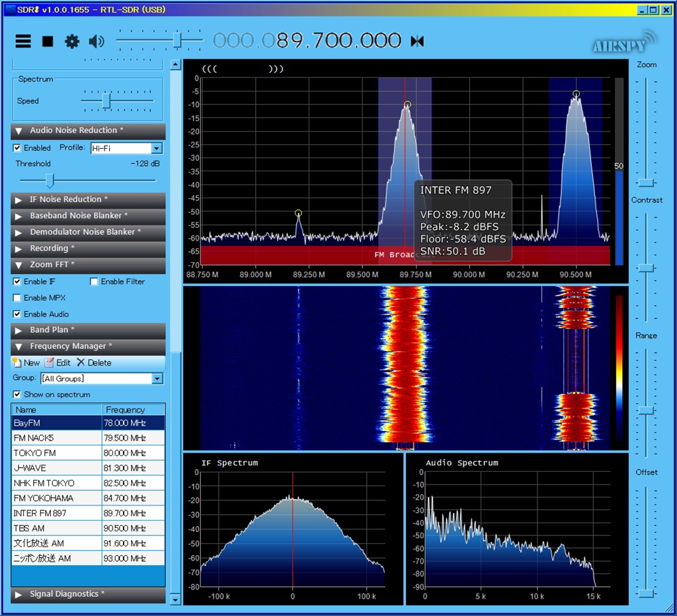Disable Audio Noise Reduction Enabled checkbox
Image resolution: width=677 pixels, height=616 pixels.
tap(17, 147)
